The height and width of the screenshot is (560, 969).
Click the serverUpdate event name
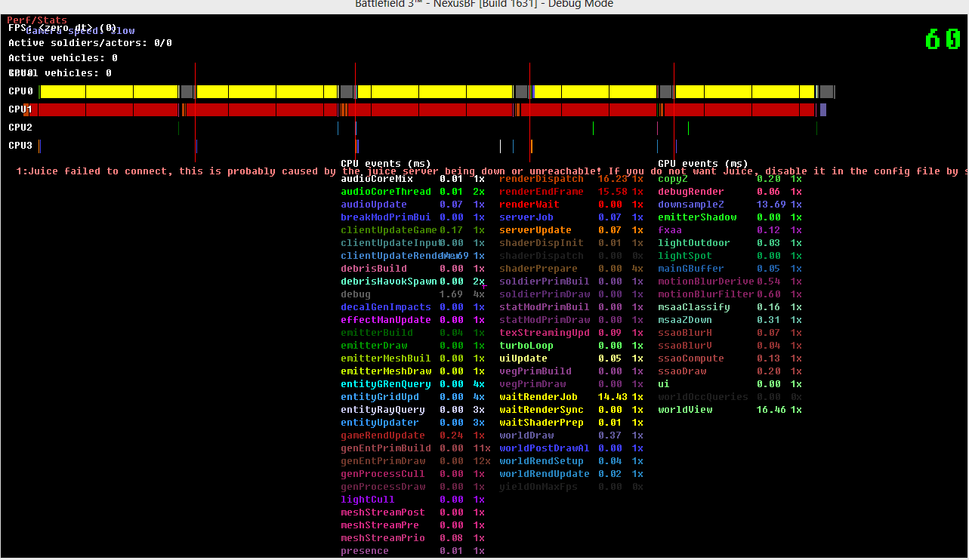535,230
